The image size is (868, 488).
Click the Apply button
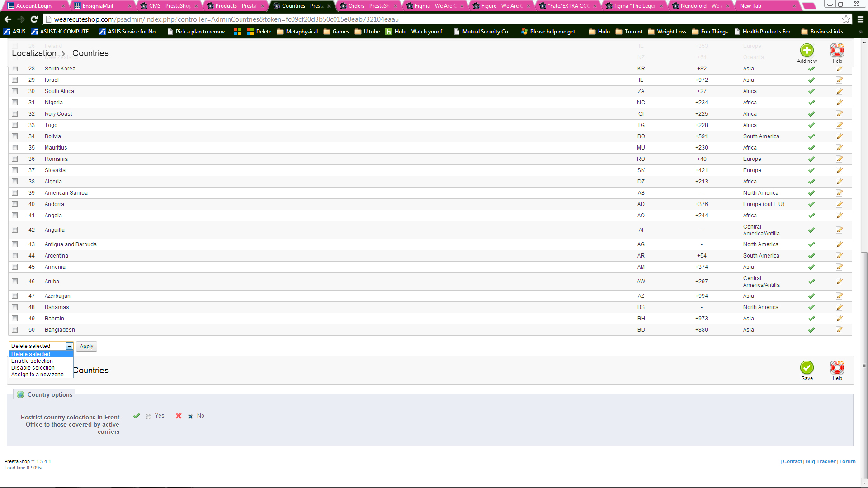tap(86, 347)
